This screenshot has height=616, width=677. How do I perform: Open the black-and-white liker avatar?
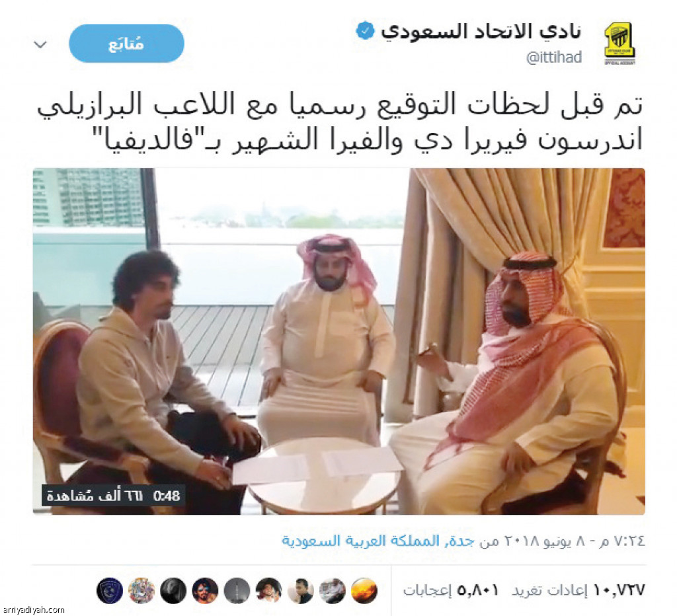click(x=173, y=590)
